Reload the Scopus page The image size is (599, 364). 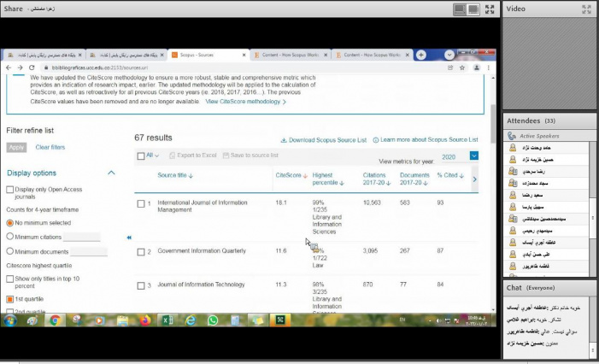click(32, 68)
